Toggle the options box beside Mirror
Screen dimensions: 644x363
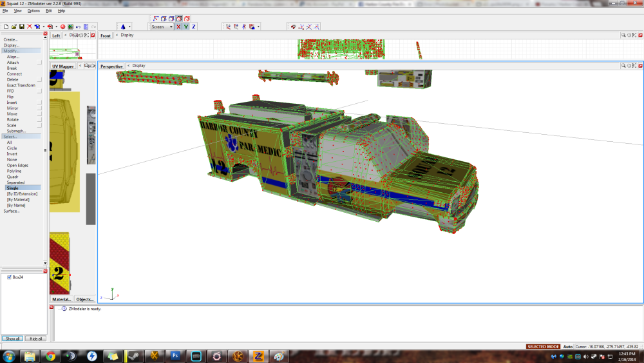tap(39, 108)
